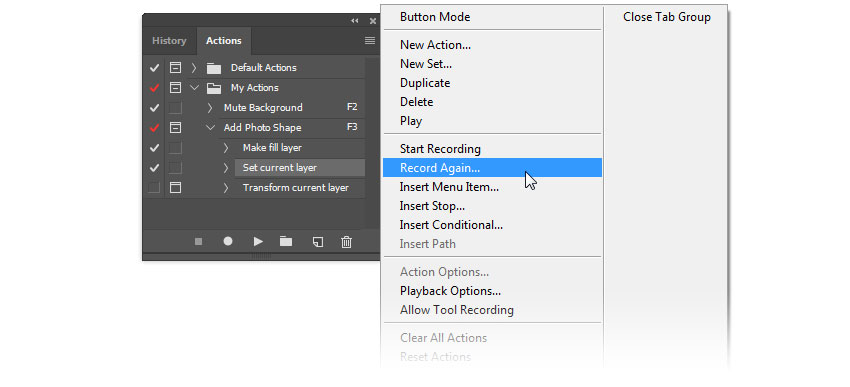Click the Stop playing/recording square button
Screen dimensions: 850x387
coord(198,242)
